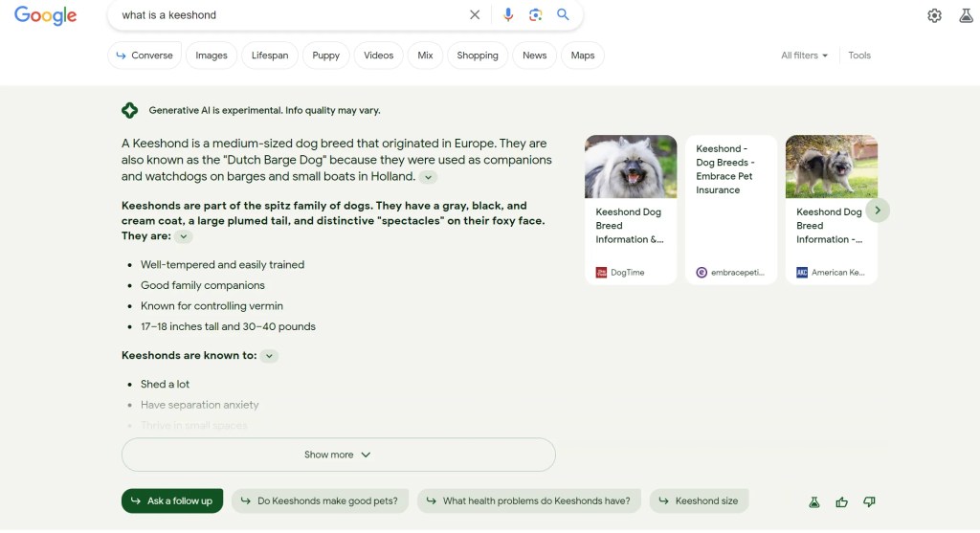Screen dimensions: 980x533
Task: Open the All filters dropdown
Action: (x=804, y=56)
